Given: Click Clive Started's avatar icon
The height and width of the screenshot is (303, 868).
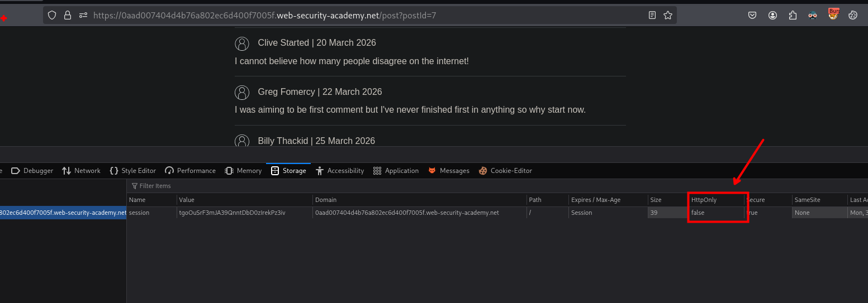Looking at the screenshot, I should [242, 43].
